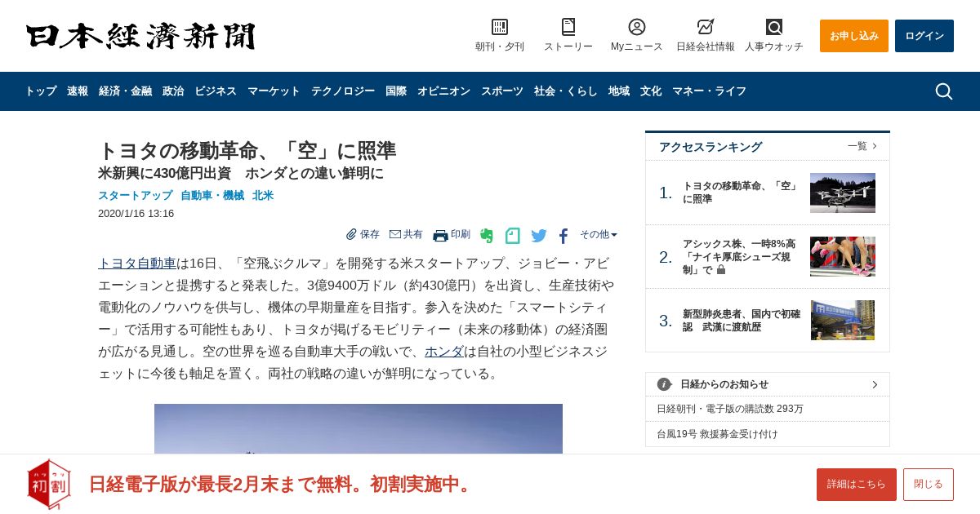Click the search magnifier in navigation bar

(x=944, y=91)
